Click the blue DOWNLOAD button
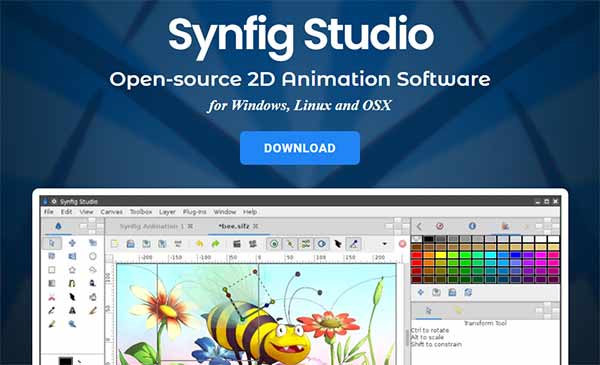Screen dimensions: 600x365 point(300,148)
